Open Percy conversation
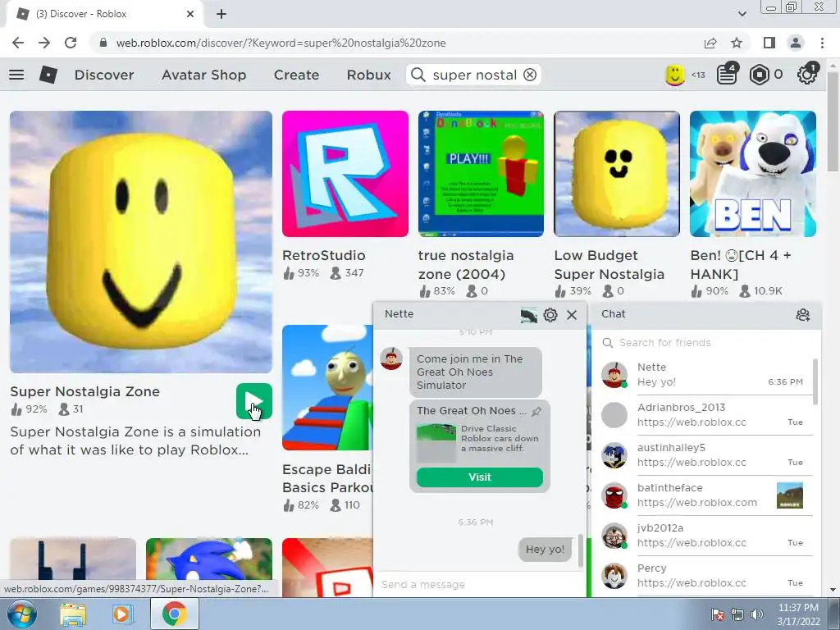Image resolution: width=840 pixels, height=630 pixels. click(x=703, y=576)
